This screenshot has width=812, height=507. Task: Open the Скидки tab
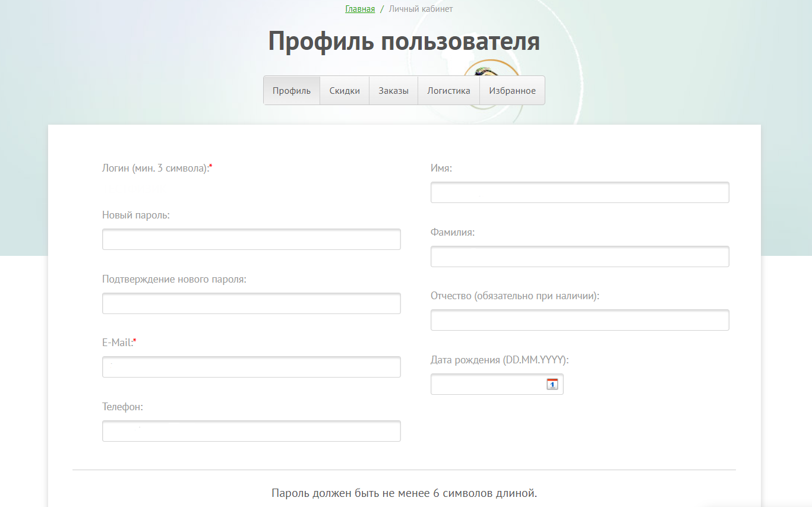pos(345,91)
